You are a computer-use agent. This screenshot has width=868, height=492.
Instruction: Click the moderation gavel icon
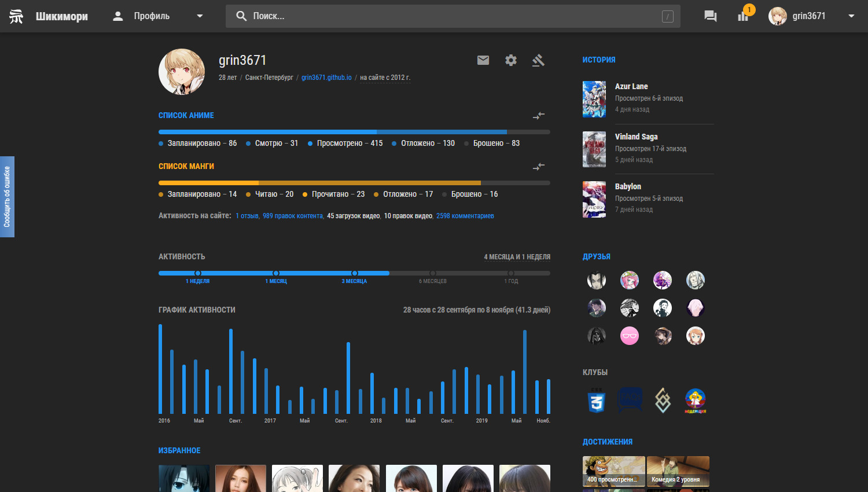538,60
